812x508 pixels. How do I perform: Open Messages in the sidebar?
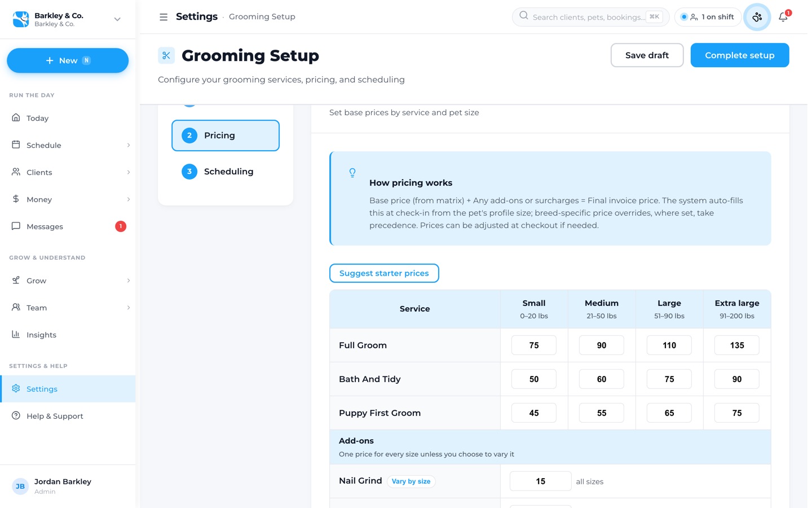point(68,226)
